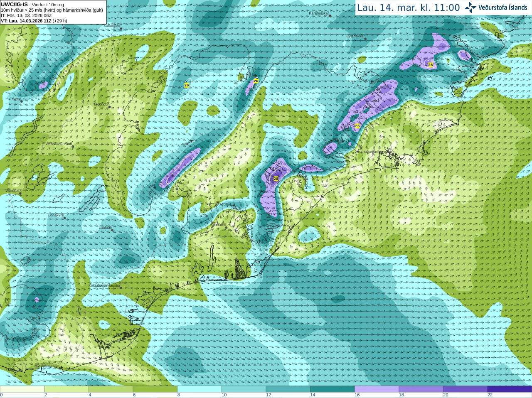Pick the 2–4 m/s legend swatch
Image resolution: width=532 pixels, height=398 pixels.
point(66,389)
